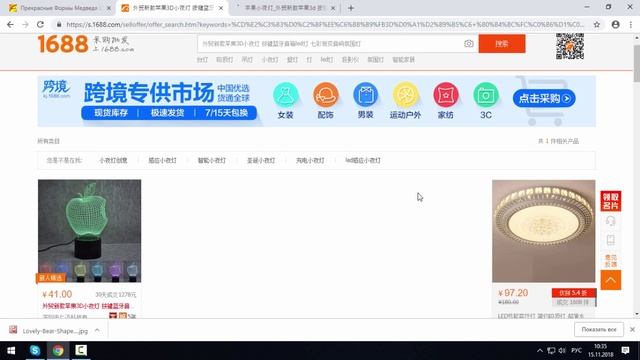Click the 充电小夜灯 filter link
This screenshot has width=640, height=360.
310,160
